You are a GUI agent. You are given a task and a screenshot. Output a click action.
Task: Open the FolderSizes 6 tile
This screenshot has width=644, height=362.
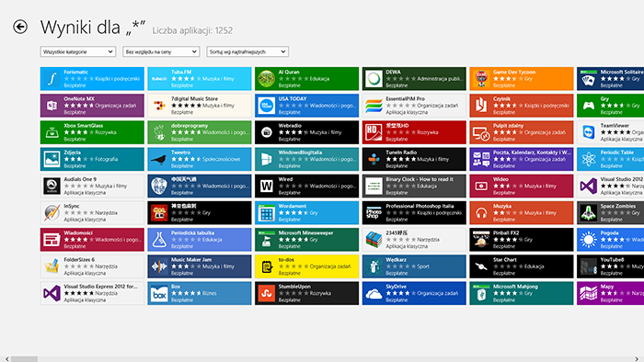click(92, 266)
